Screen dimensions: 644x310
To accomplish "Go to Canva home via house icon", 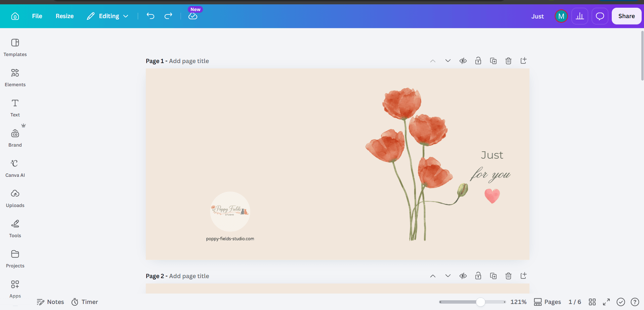I will pyautogui.click(x=15, y=16).
